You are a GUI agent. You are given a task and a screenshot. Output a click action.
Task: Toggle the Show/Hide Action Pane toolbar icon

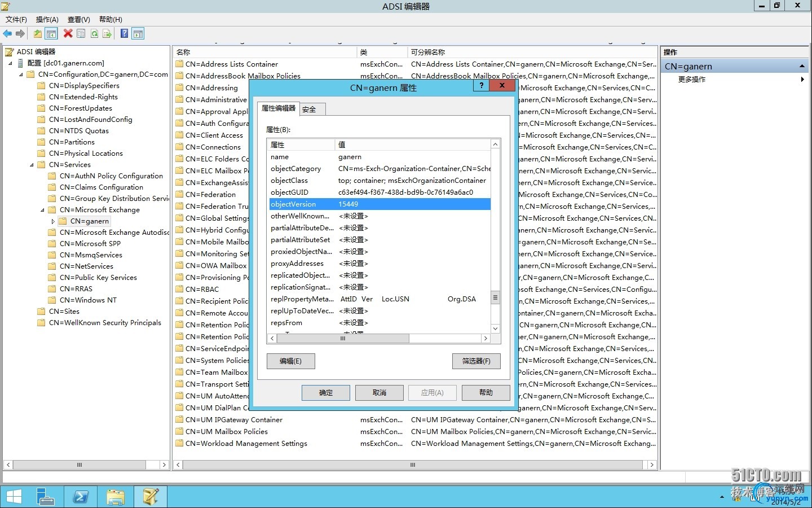pos(138,34)
